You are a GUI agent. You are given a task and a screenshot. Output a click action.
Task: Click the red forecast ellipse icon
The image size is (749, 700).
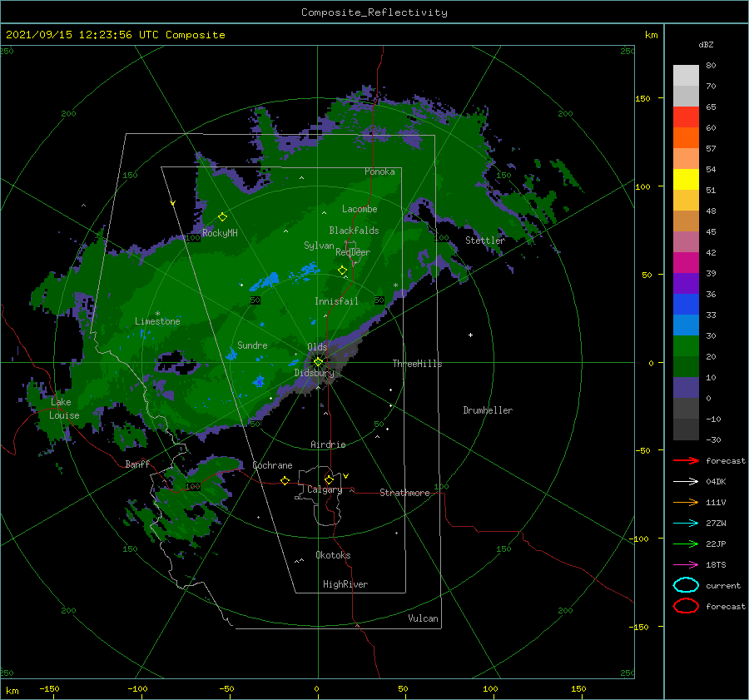(x=686, y=606)
